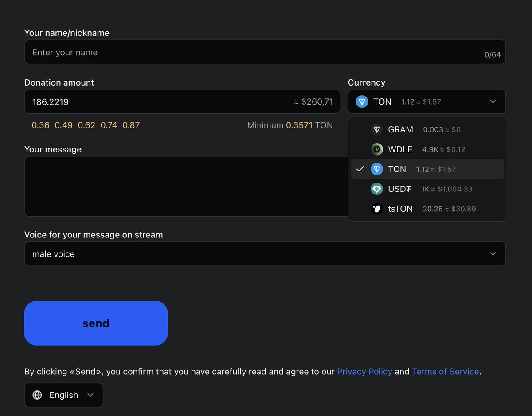Click the globe icon next to English
This screenshot has width=532, height=416.
tap(37, 395)
